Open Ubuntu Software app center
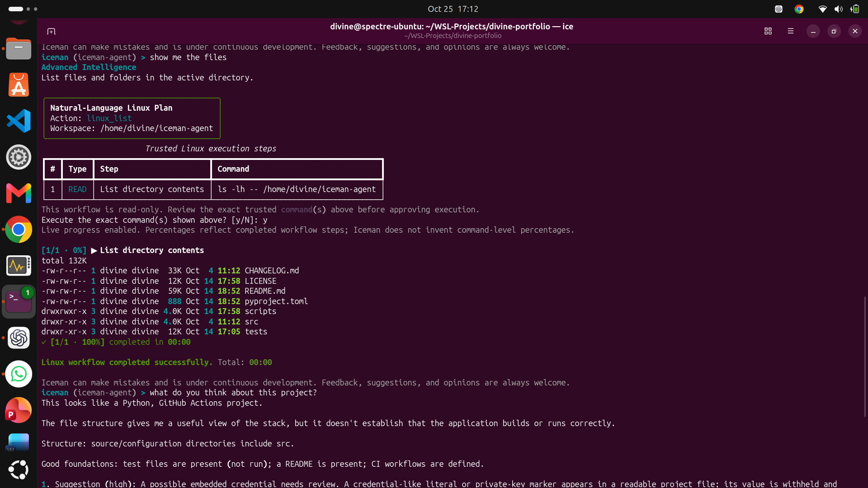 (x=19, y=85)
